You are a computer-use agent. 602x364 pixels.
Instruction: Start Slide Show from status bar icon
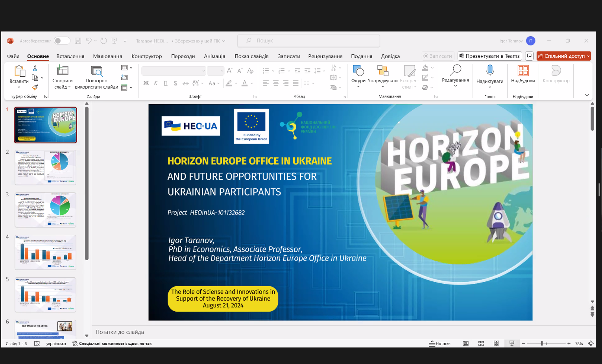(512, 344)
